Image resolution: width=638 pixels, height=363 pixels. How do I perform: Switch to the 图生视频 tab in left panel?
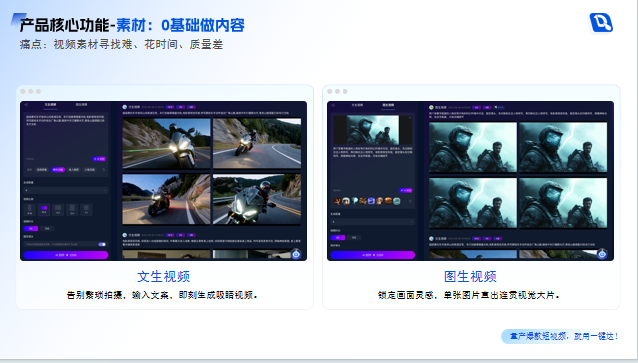81,105
